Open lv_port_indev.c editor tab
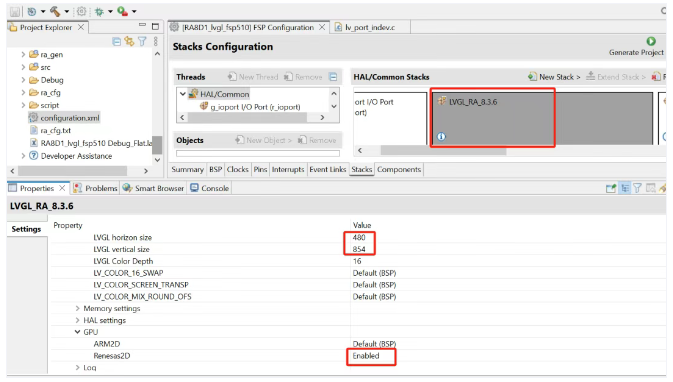 click(x=370, y=27)
